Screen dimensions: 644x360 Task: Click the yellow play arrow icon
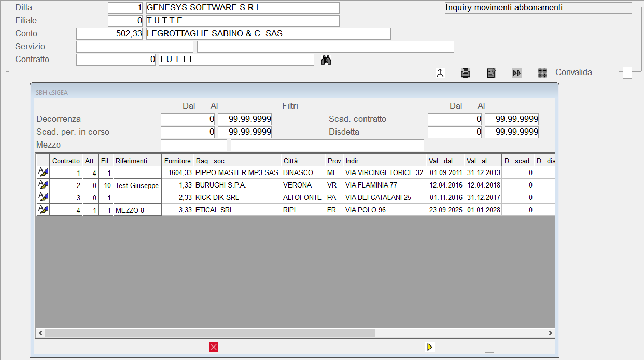pyautogui.click(x=429, y=347)
